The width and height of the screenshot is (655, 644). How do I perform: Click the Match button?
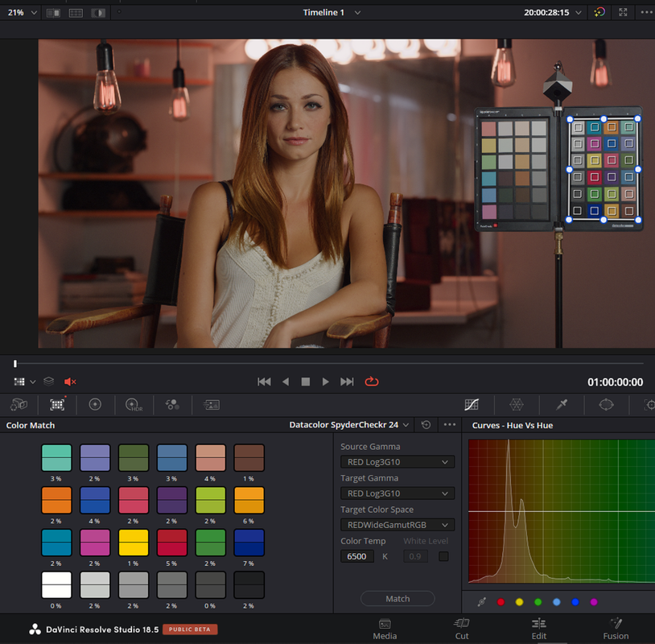tap(398, 599)
